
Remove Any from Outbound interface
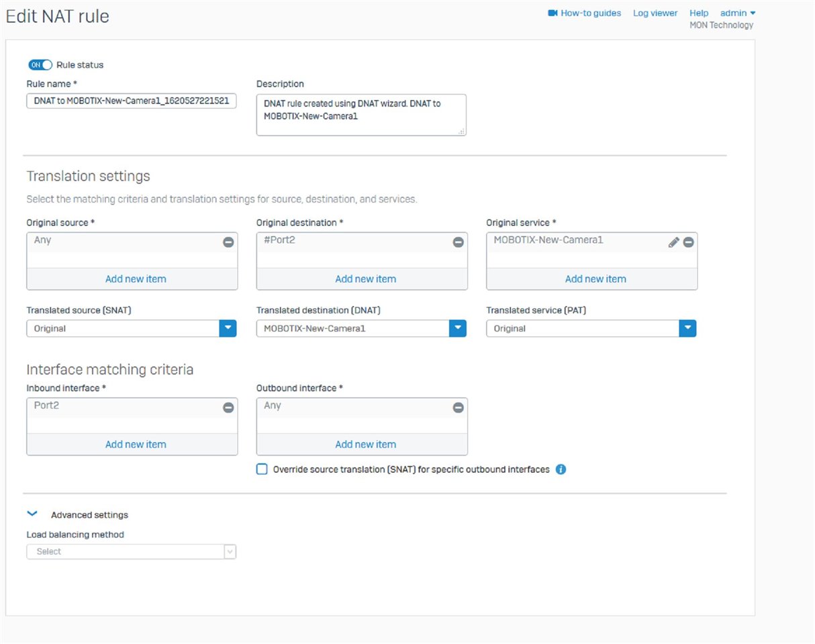(x=458, y=407)
